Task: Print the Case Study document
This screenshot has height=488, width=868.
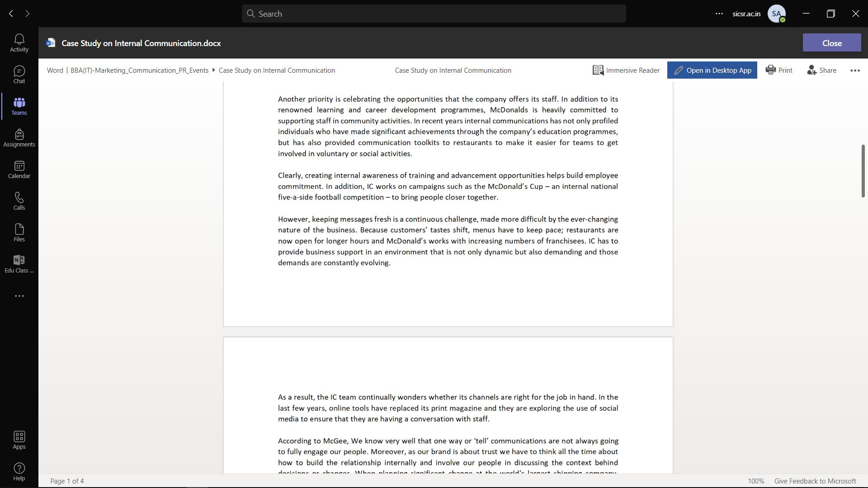Action: (x=779, y=70)
